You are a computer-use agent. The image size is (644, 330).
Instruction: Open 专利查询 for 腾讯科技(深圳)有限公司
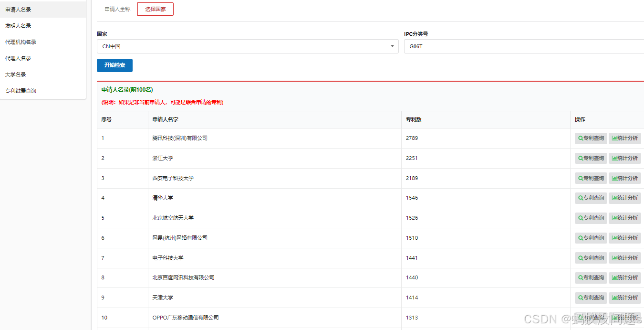591,138
